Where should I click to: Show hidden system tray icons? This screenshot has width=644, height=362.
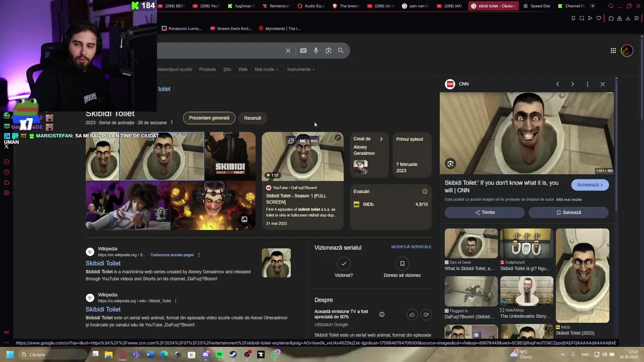coord(564,354)
